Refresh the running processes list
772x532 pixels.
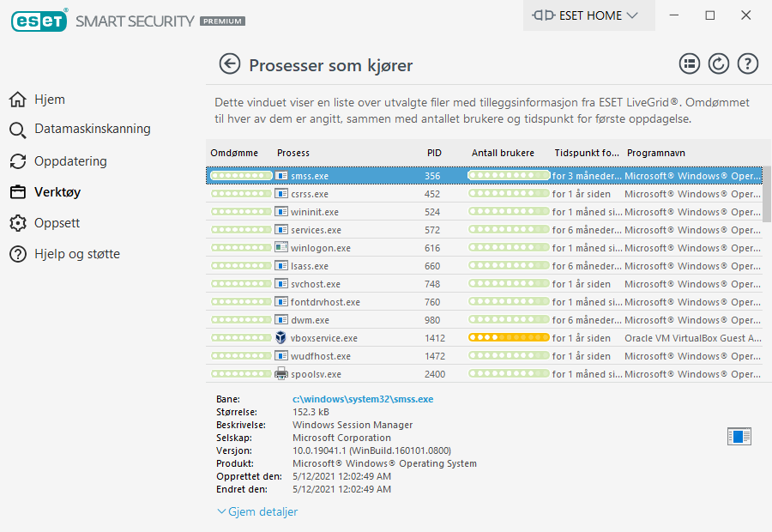click(718, 64)
